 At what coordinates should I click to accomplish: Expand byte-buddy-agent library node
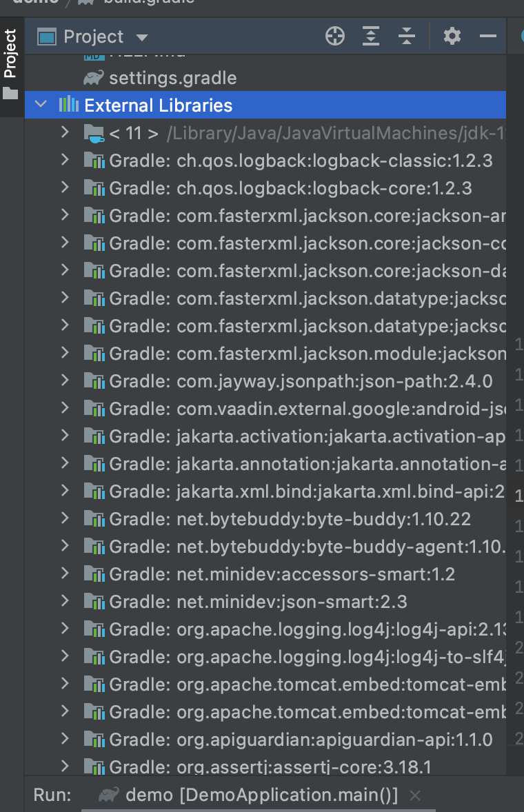pos(65,546)
